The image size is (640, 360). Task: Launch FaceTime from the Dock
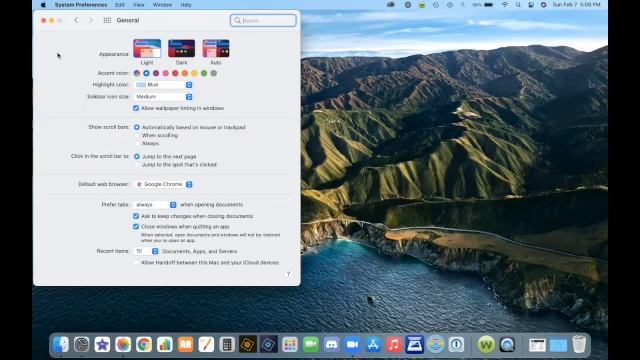click(311, 345)
